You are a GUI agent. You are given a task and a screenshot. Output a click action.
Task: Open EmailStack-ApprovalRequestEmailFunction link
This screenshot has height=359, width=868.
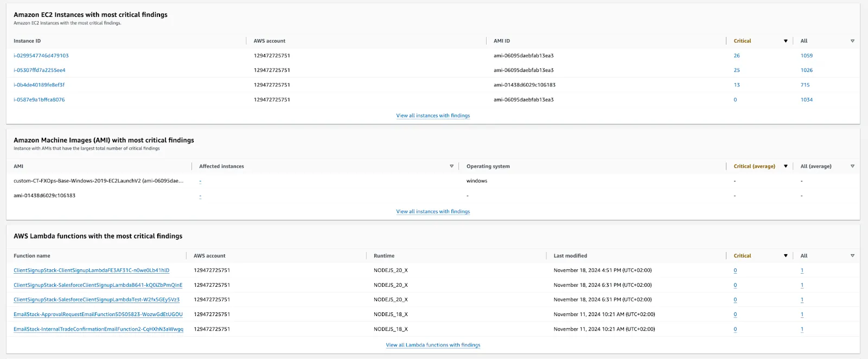98,314
